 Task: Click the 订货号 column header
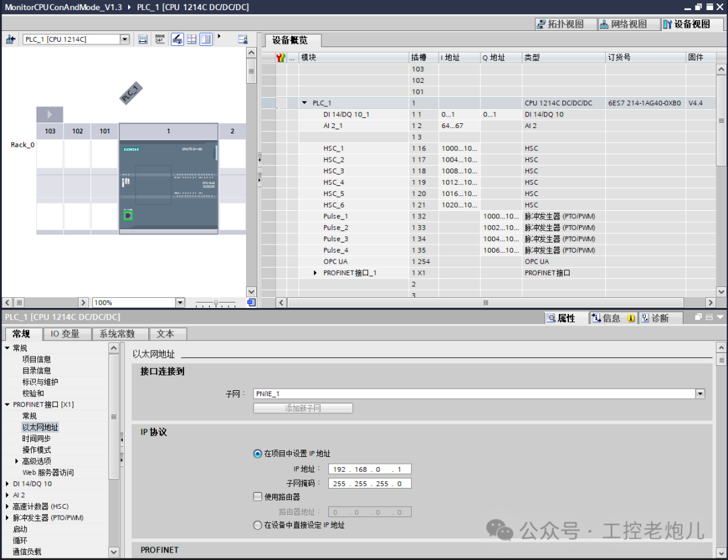(x=645, y=57)
